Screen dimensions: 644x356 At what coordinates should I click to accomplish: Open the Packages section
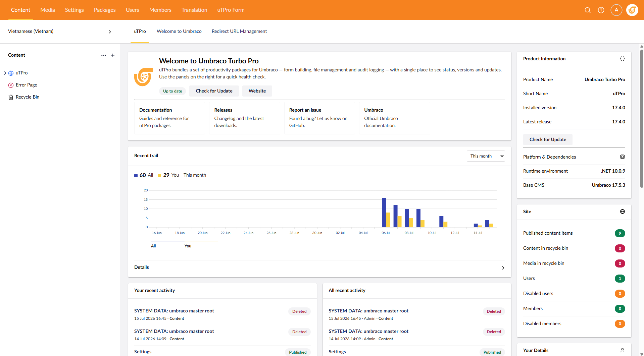click(x=105, y=10)
